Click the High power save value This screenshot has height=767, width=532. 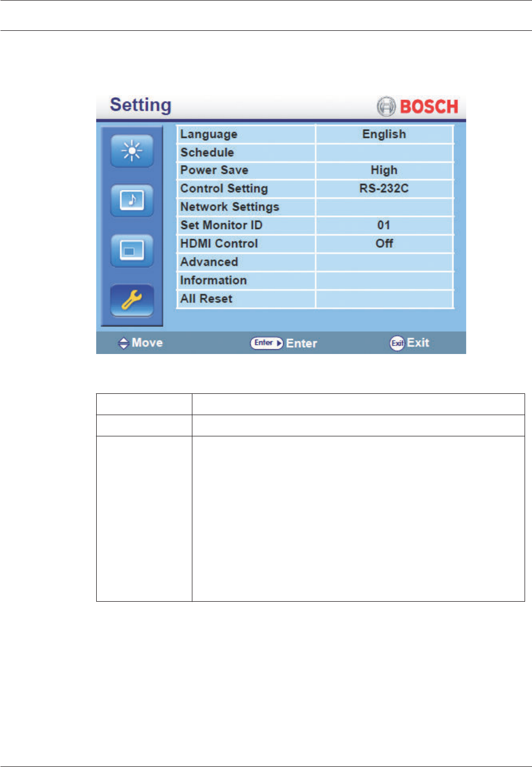pos(384,171)
